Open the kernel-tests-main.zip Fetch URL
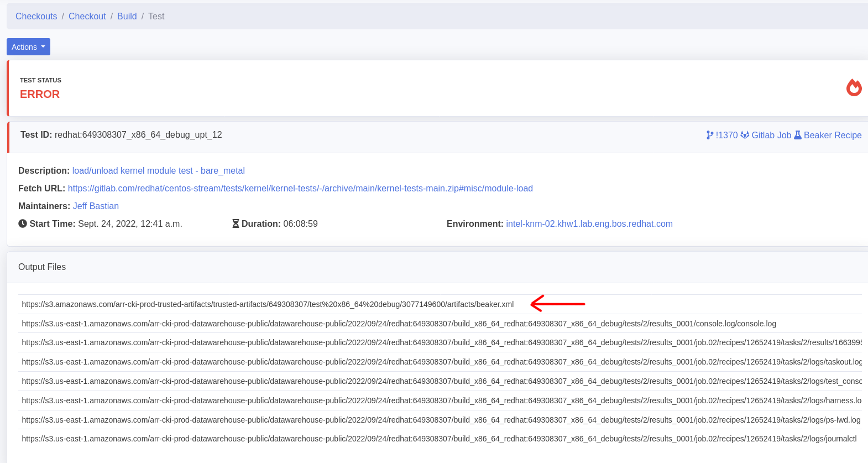The width and height of the screenshot is (868, 463). click(x=300, y=188)
